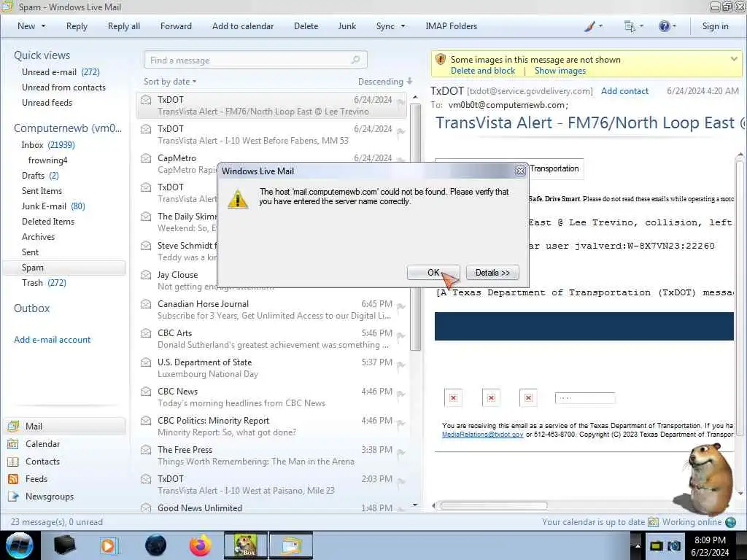Click Add contact link
Viewport: 747px width, 560px height.
point(624,91)
